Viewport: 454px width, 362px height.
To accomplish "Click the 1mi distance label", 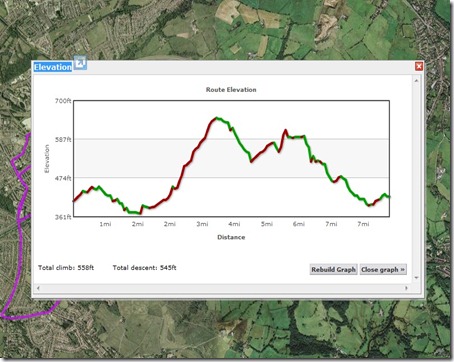I will pyautogui.click(x=105, y=224).
